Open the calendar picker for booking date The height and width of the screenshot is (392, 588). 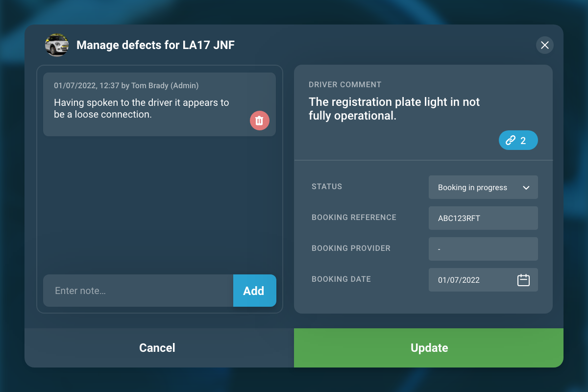click(523, 280)
